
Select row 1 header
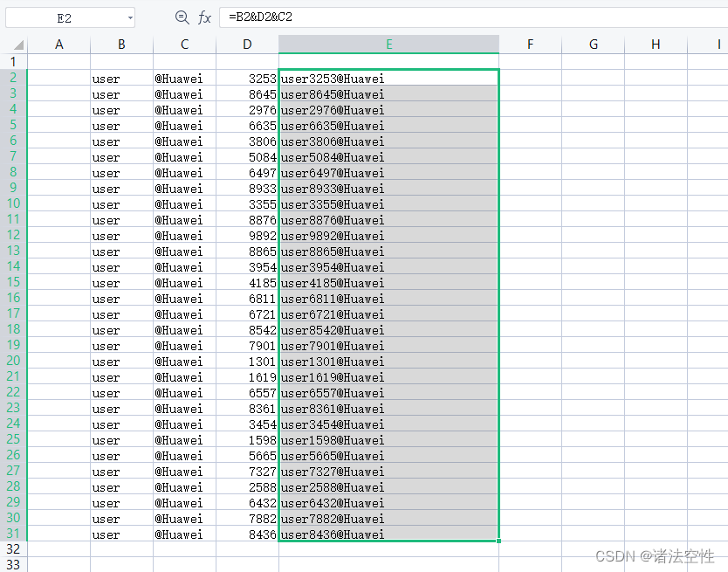click(x=13, y=62)
